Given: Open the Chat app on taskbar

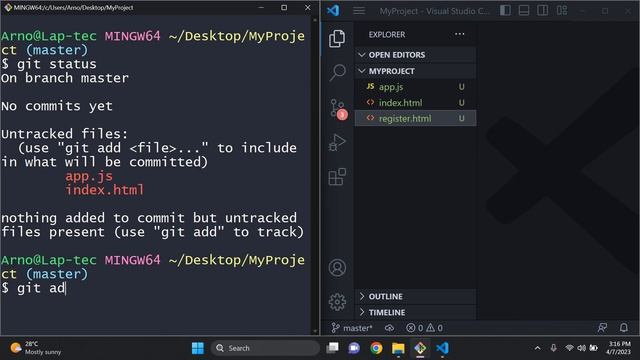Looking at the screenshot, I should click(354, 348).
